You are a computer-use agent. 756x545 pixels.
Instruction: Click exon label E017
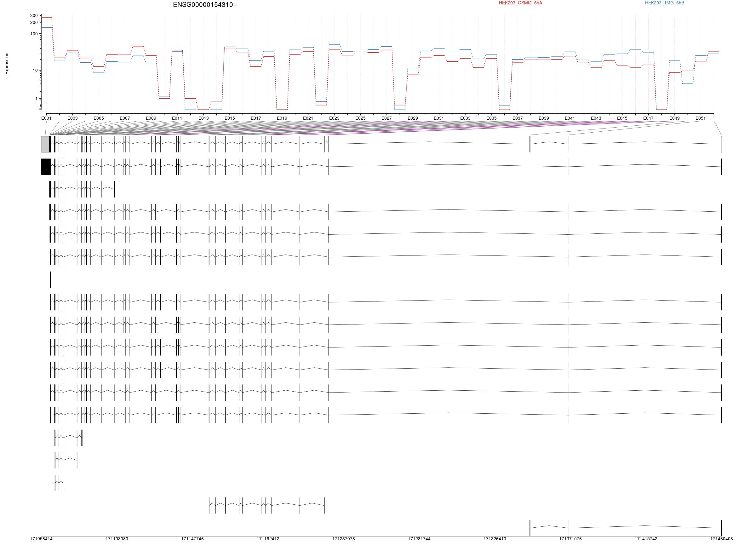pyautogui.click(x=256, y=118)
